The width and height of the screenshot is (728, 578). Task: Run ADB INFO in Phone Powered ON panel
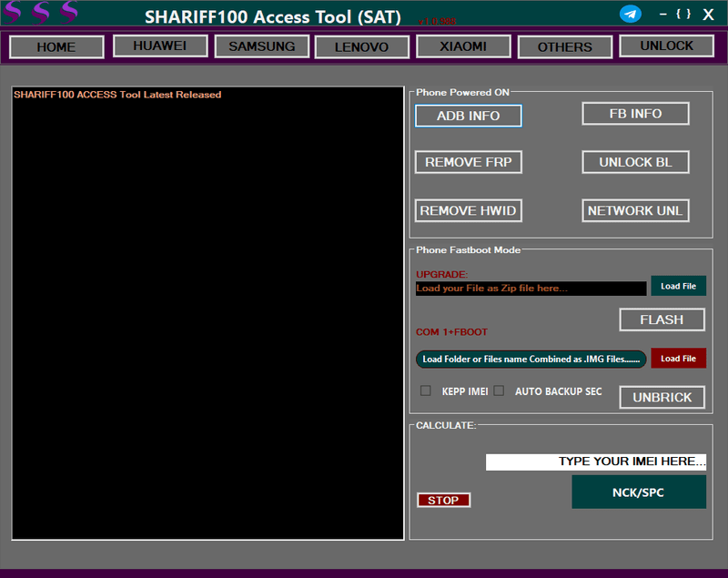coord(468,116)
